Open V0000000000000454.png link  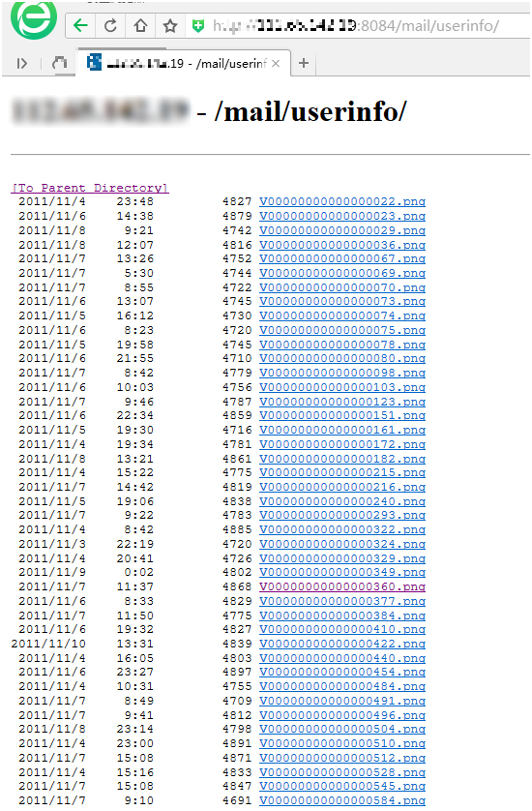[342, 672]
